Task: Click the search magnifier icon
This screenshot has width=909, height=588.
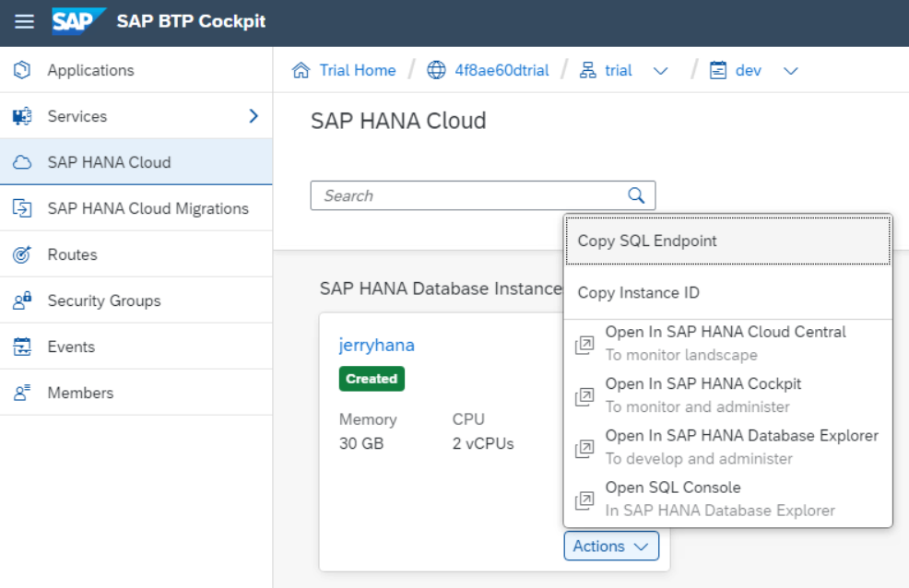Action: (x=636, y=195)
